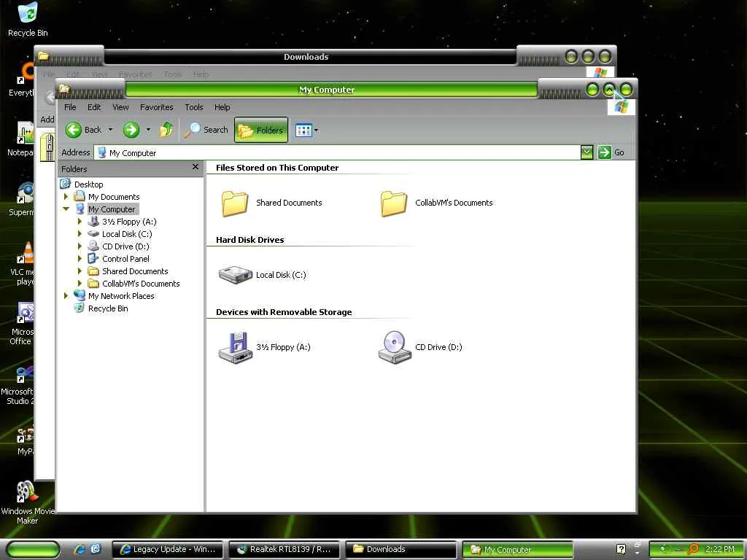The height and width of the screenshot is (560, 747).
Task: Click My Computer taskbar button
Action: (x=517, y=550)
